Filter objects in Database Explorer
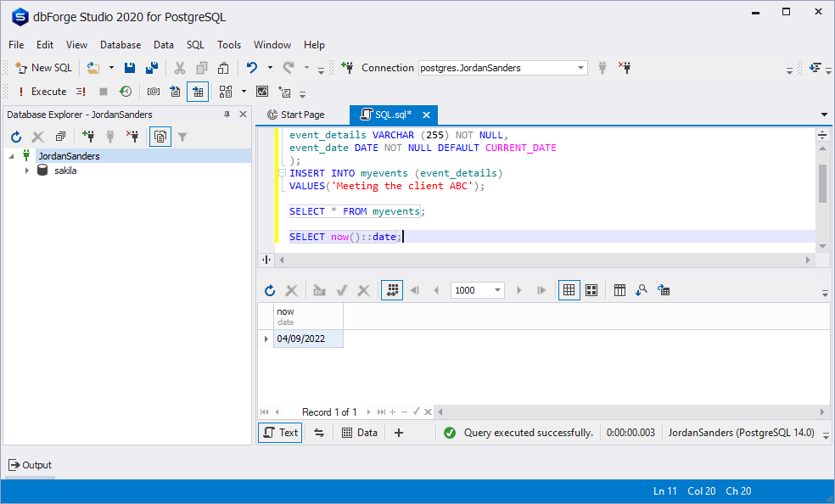Viewport: 835px width, 504px height. [x=183, y=136]
